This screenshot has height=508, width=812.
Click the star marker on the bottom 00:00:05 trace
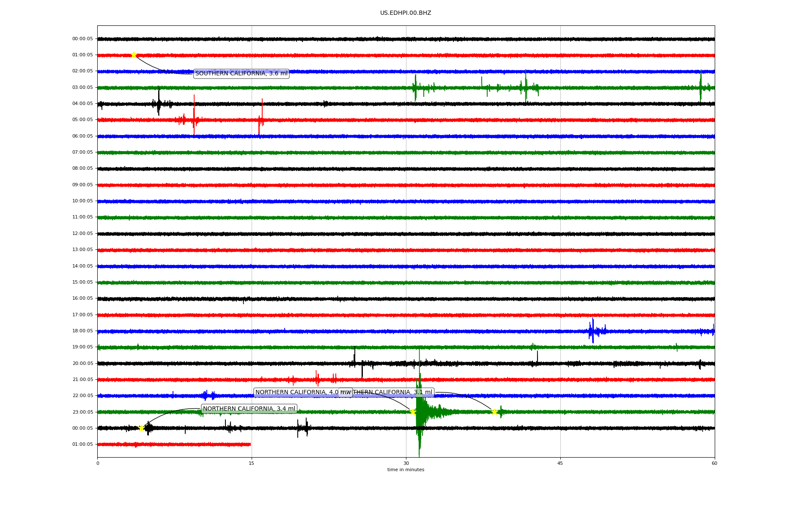pos(141,428)
